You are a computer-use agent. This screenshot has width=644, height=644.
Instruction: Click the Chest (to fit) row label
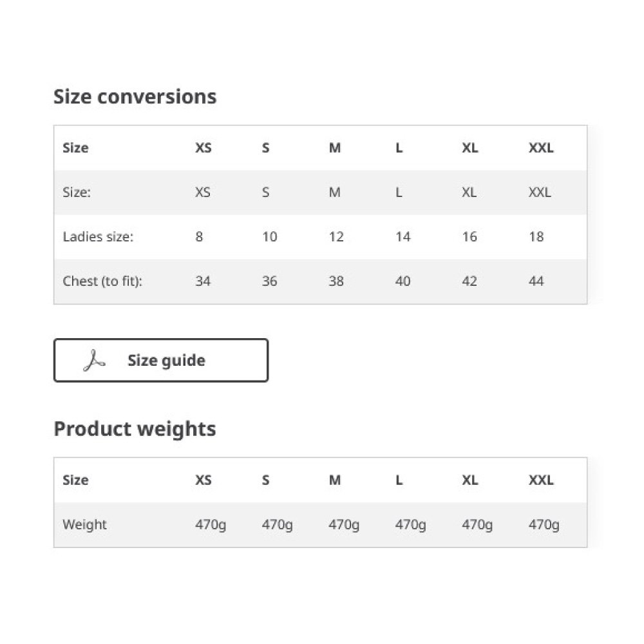click(x=102, y=281)
